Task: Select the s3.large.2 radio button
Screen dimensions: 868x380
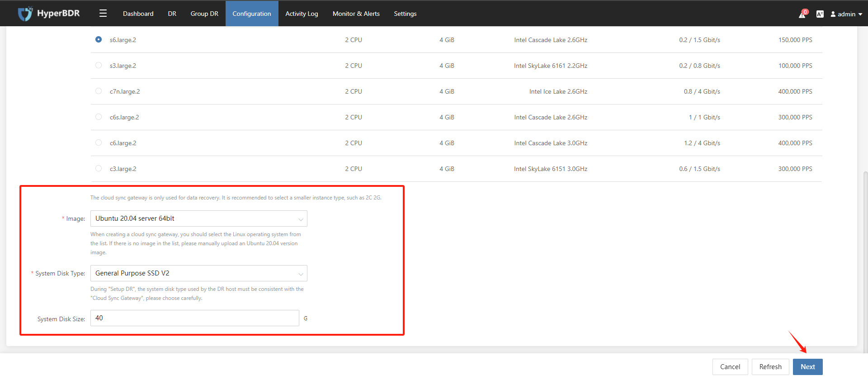Action: pos(99,65)
